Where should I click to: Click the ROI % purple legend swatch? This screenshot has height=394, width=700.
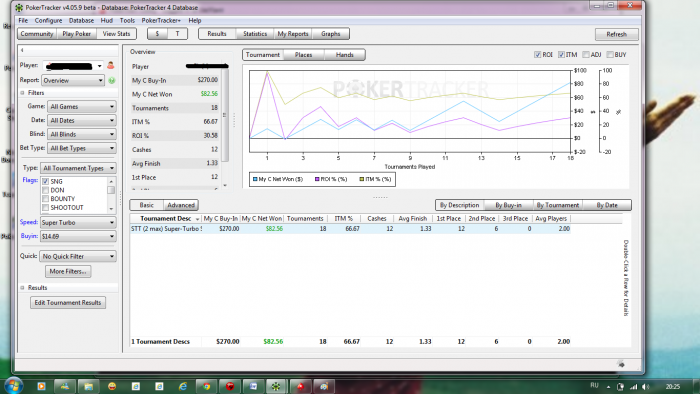317,179
